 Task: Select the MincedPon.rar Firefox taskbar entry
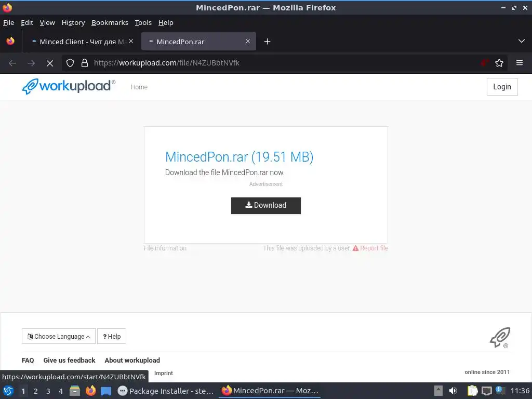270,391
